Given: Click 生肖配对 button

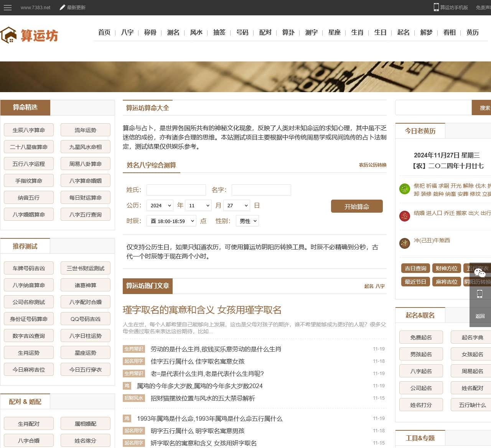Looking at the screenshot, I should (29, 423).
